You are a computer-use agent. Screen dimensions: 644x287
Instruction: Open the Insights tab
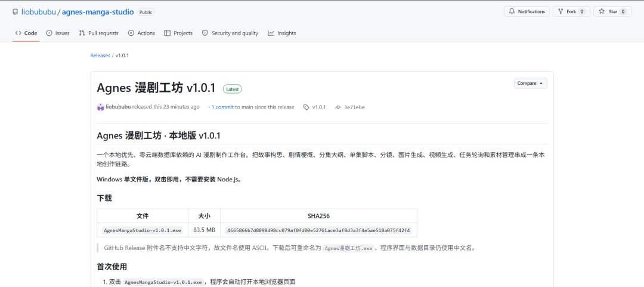click(x=281, y=33)
